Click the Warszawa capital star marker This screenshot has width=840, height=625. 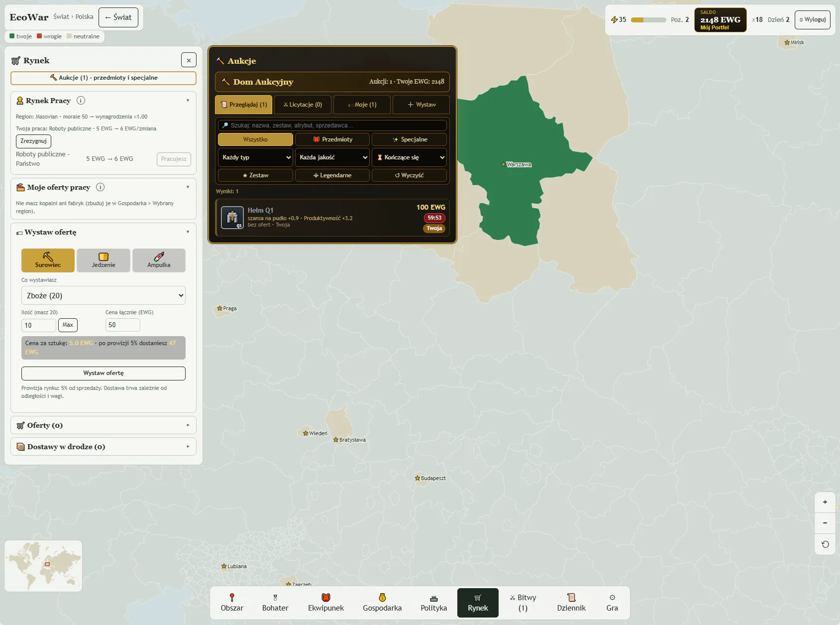[503, 164]
